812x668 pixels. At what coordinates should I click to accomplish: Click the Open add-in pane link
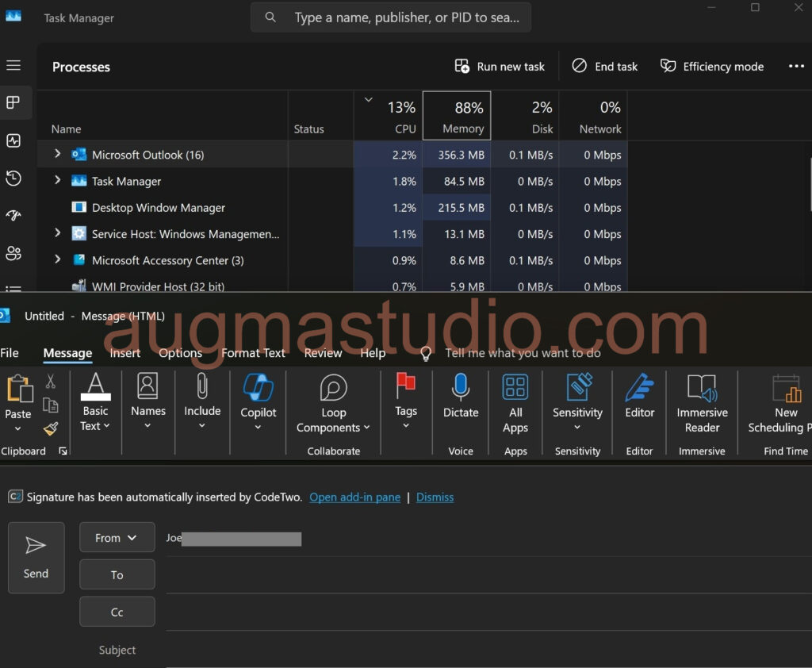pos(354,497)
